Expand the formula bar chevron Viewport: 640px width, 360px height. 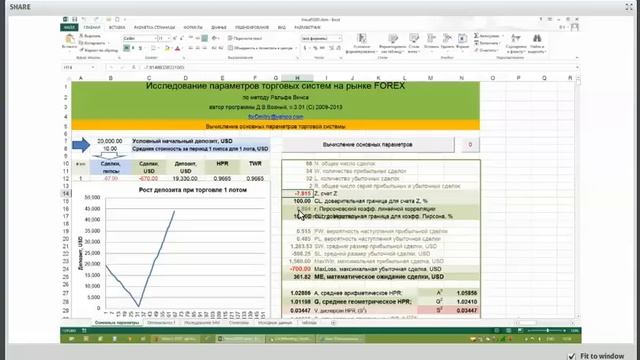point(577,67)
